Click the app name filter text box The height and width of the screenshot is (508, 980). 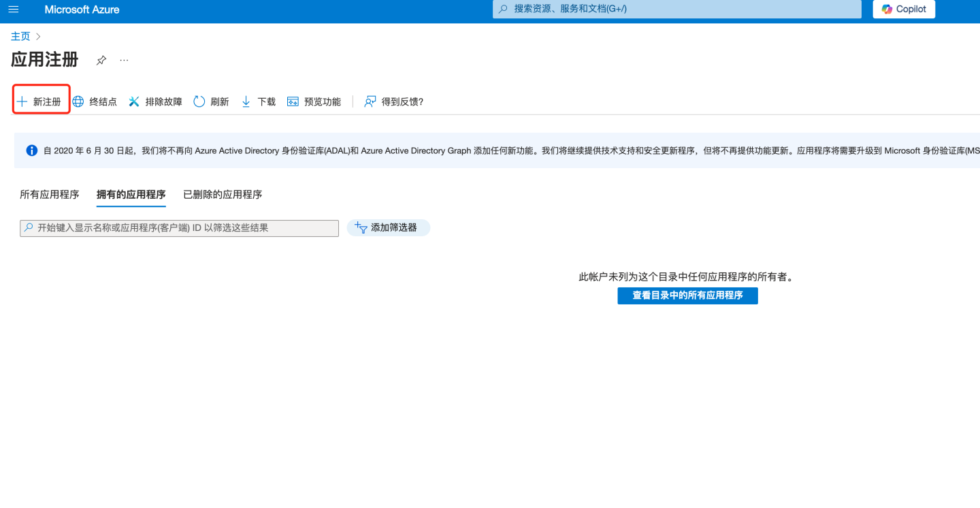(x=179, y=228)
